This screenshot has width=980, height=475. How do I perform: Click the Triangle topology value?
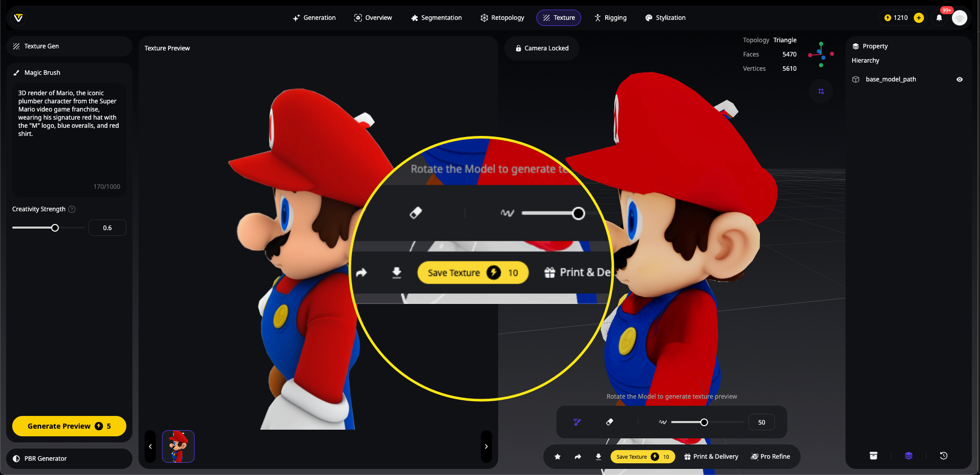click(785, 40)
